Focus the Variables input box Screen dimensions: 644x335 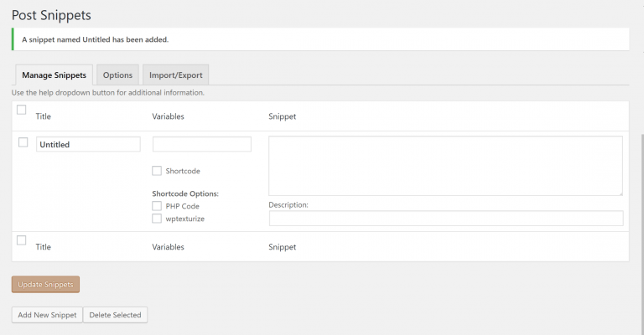pyautogui.click(x=201, y=144)
